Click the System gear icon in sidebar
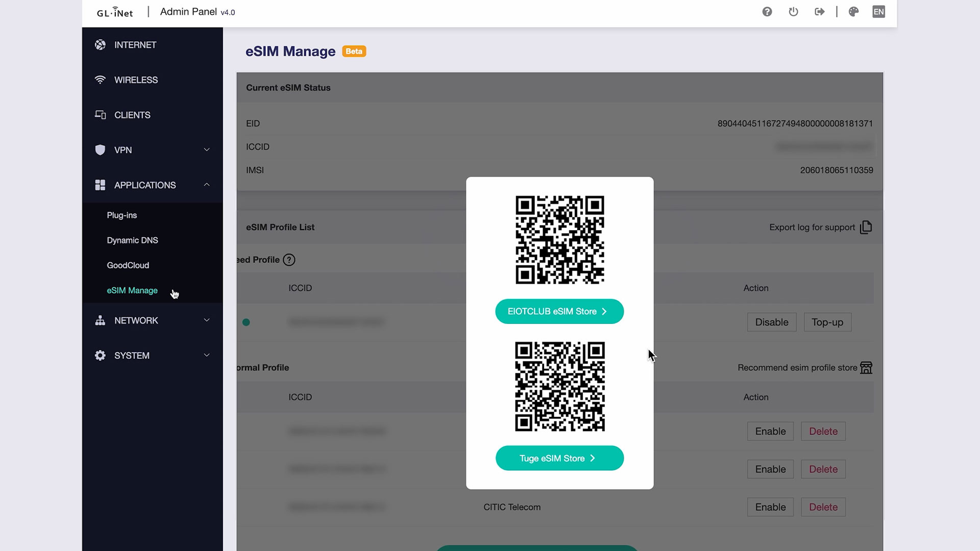 point(100,356)
